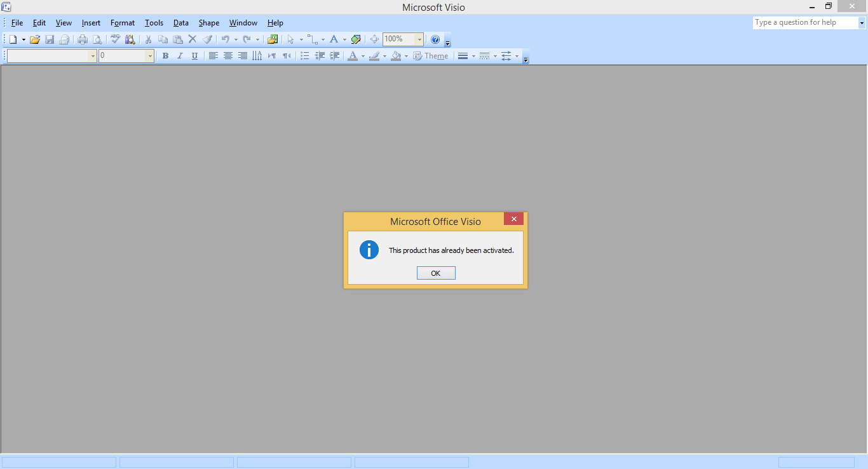This screenshot has height=469, width=868.
Task: Click the Bullets list icon
Action: [x=305, y=56]
